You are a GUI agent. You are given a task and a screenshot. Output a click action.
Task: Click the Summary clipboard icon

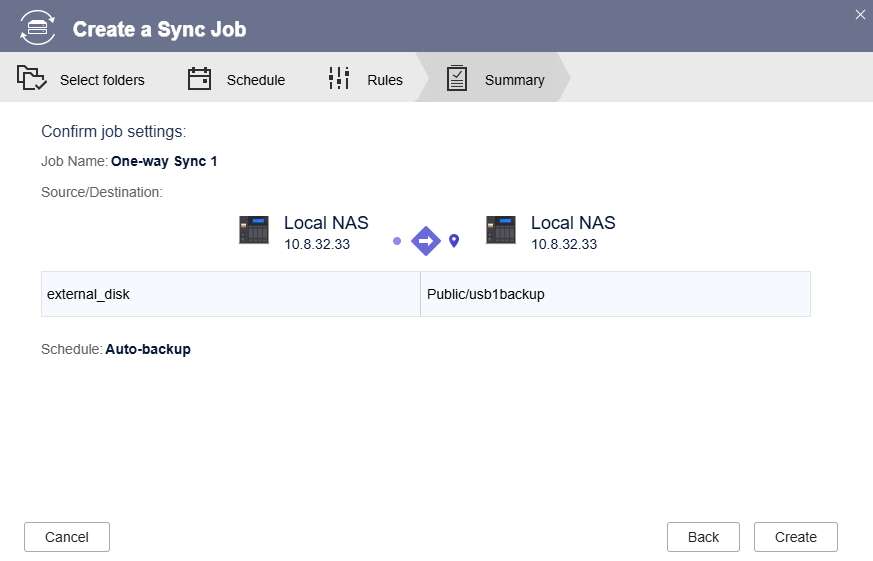click(457, 78)
